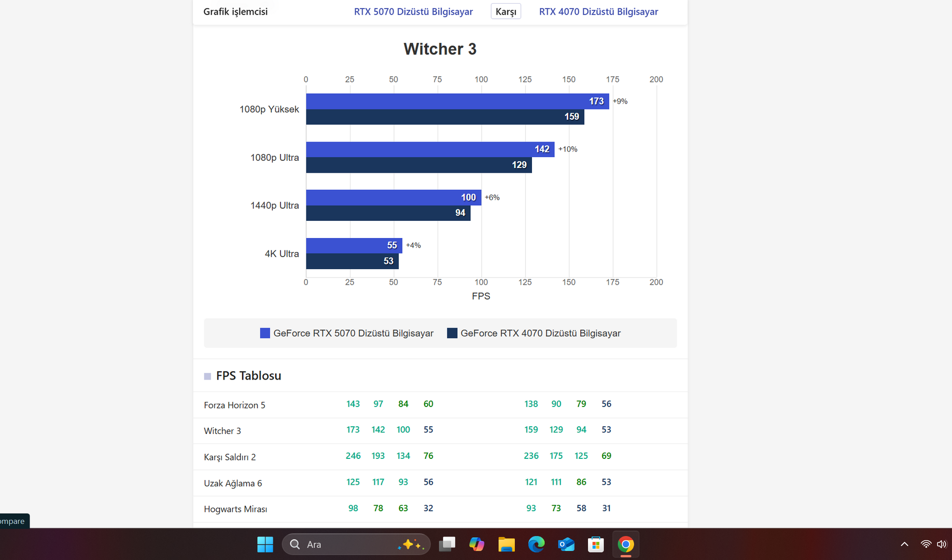Click value '142' in the Witcher 3 table row
Image resolution: width=952 pixels, height=560 pixels.
coord(379,430)
